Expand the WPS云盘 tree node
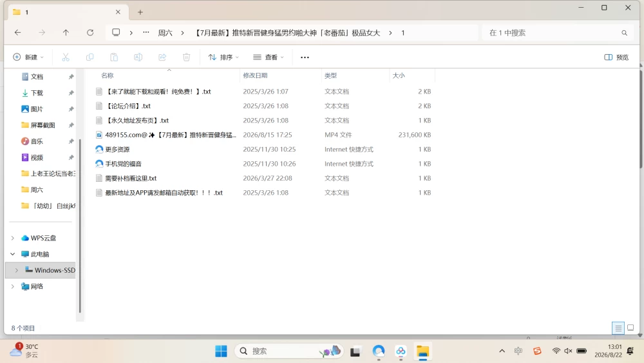Viewport: 644px width, 363px height. [13, 238]
